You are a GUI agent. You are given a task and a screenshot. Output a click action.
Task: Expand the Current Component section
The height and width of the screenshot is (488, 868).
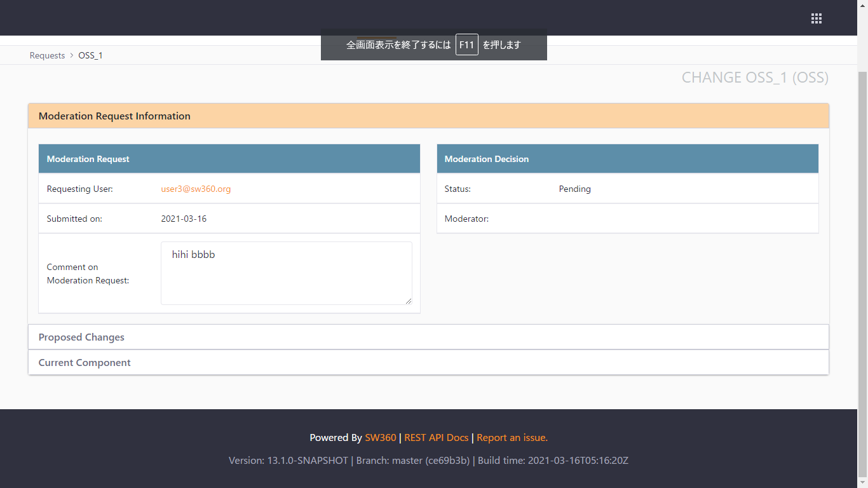click(428, 363)
